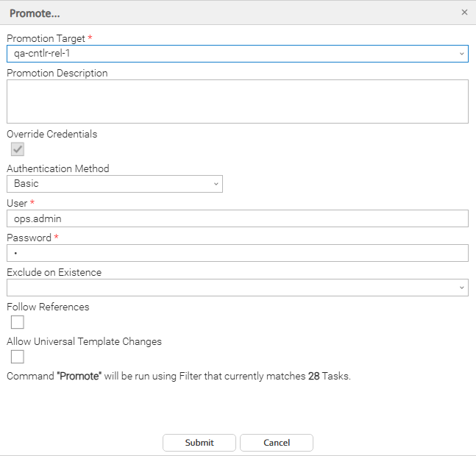The width and height of the screenshot is (476, 456).
Task: Close the Promote dialog with the X
Action: [x=464, y=13]
